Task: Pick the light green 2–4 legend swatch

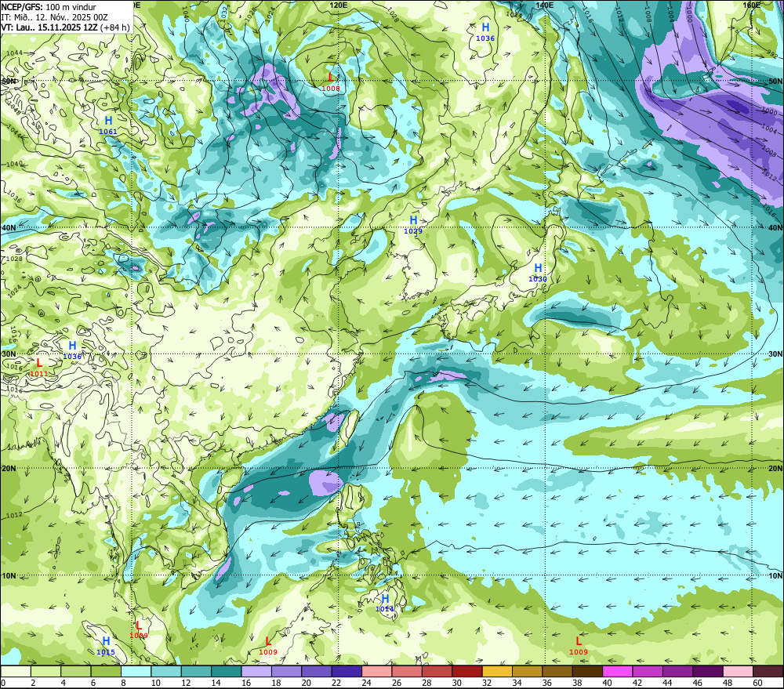Action: point(46,672)
